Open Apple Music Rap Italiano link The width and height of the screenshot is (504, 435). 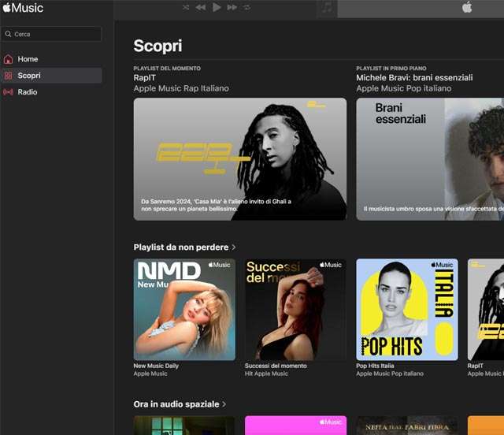point(181,88)
